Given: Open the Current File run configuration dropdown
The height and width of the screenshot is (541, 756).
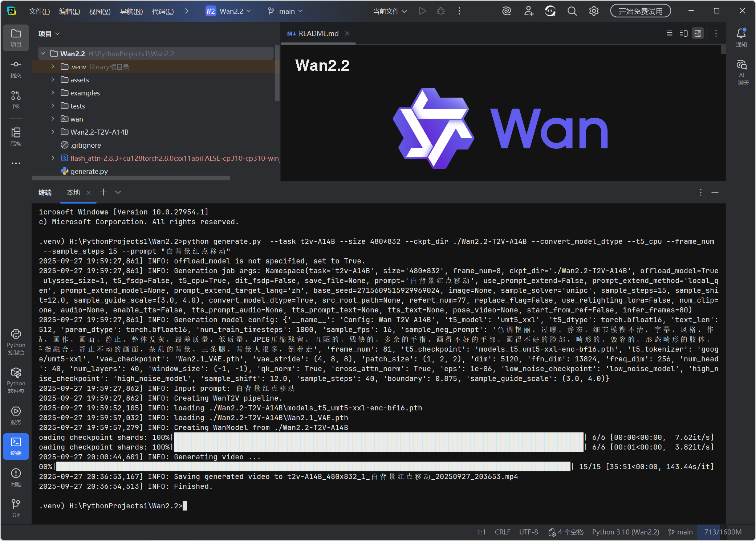Looking at the screenshot, I should coord(390,11).
